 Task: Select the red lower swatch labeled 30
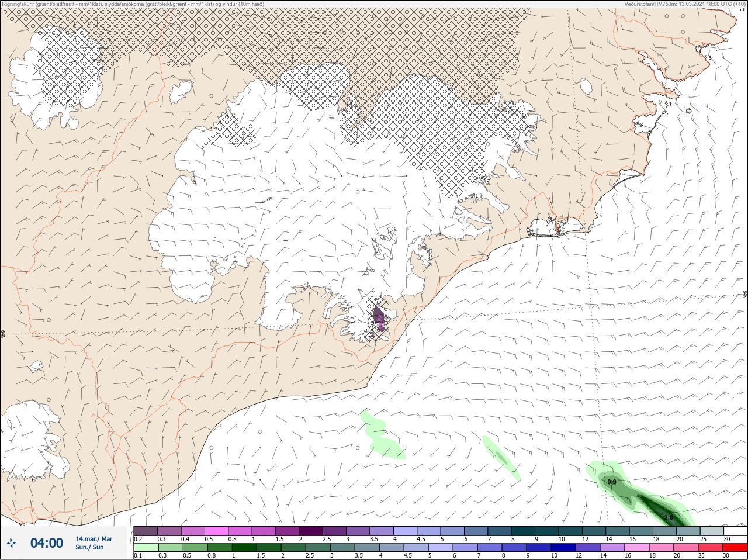[735, 548]
